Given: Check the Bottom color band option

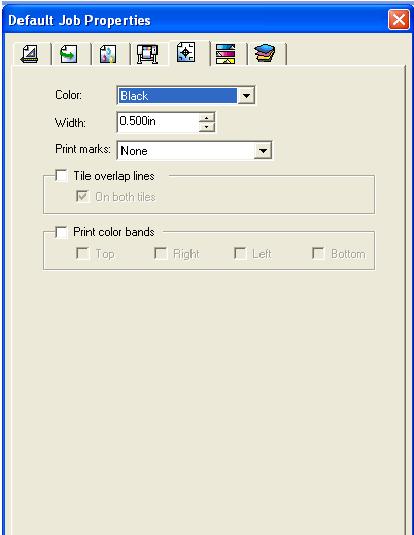Looking at the screenshot, I should pyautogui.click(x=318, y=254).
